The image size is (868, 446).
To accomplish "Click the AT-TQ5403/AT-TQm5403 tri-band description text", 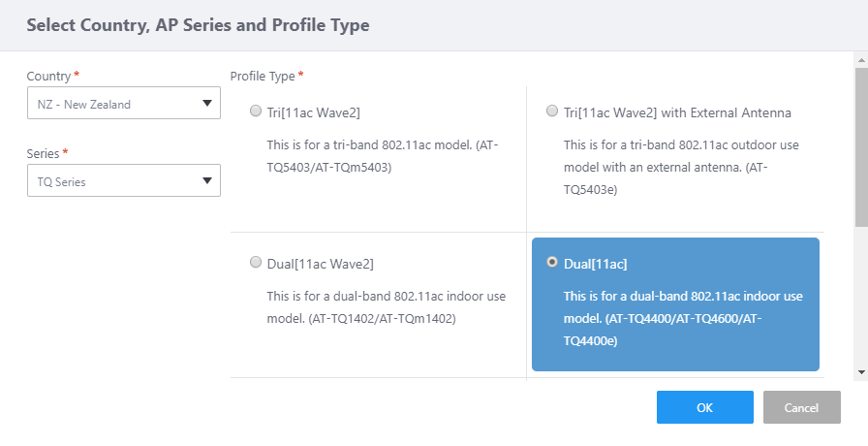I will click(383, 155).
